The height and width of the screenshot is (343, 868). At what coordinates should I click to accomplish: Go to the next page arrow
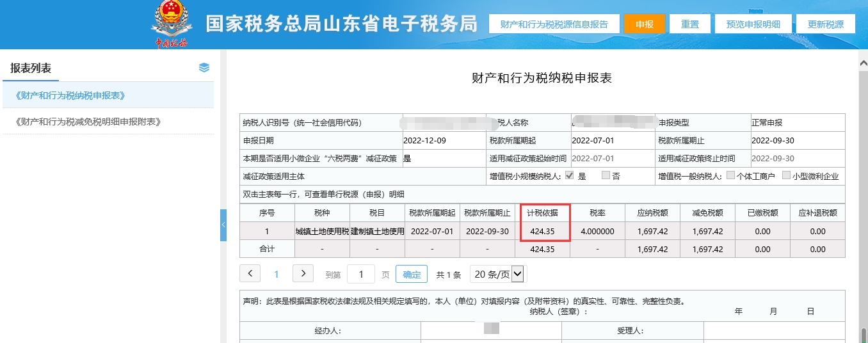pyautogui.click(x=303, y=274)
